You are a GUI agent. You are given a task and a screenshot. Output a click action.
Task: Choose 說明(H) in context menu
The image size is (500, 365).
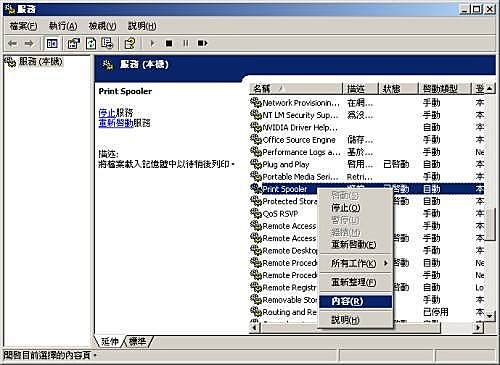point(355,320)
